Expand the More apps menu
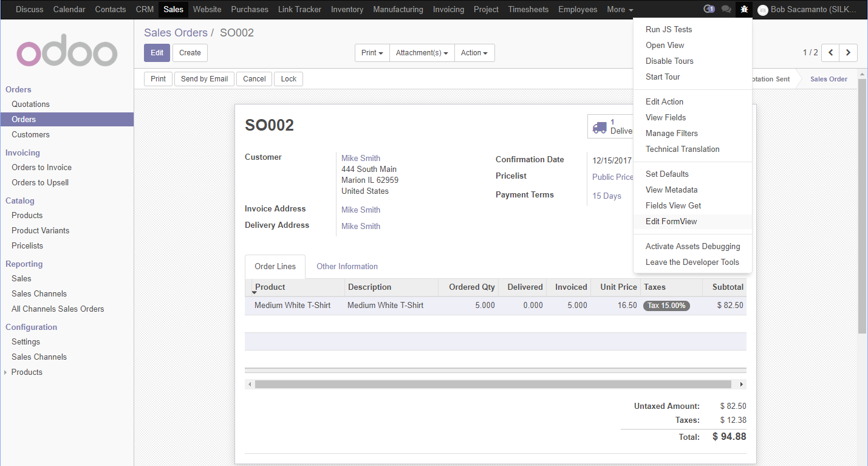This screenshot has width=868, height=466. point(620,9)
